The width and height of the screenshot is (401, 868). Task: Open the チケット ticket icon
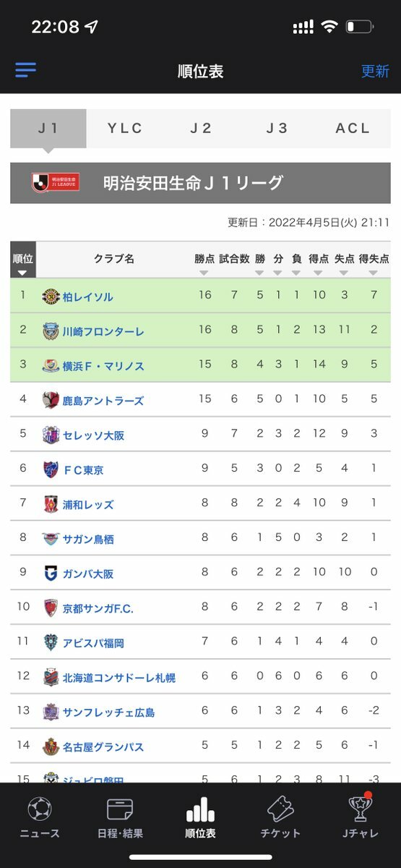pos(280,809)
